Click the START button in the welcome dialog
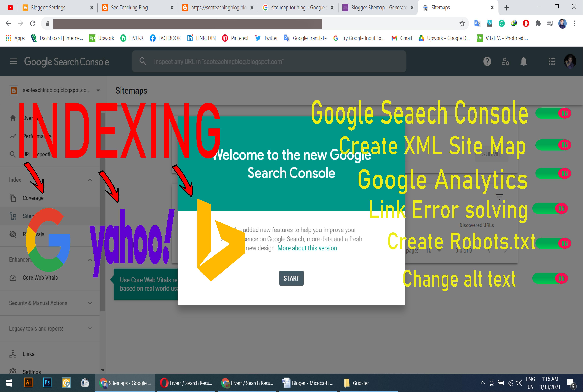 click(x=291, y=278)
